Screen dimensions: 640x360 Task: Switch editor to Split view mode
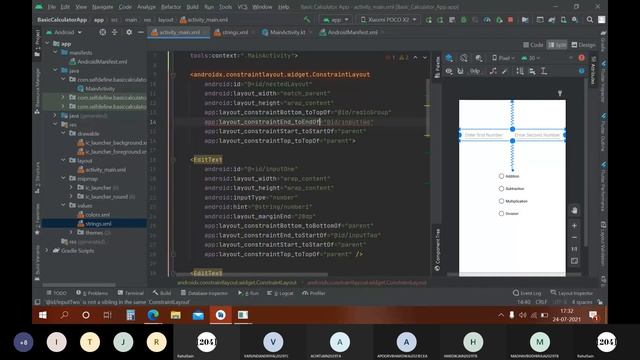point(557,45)
